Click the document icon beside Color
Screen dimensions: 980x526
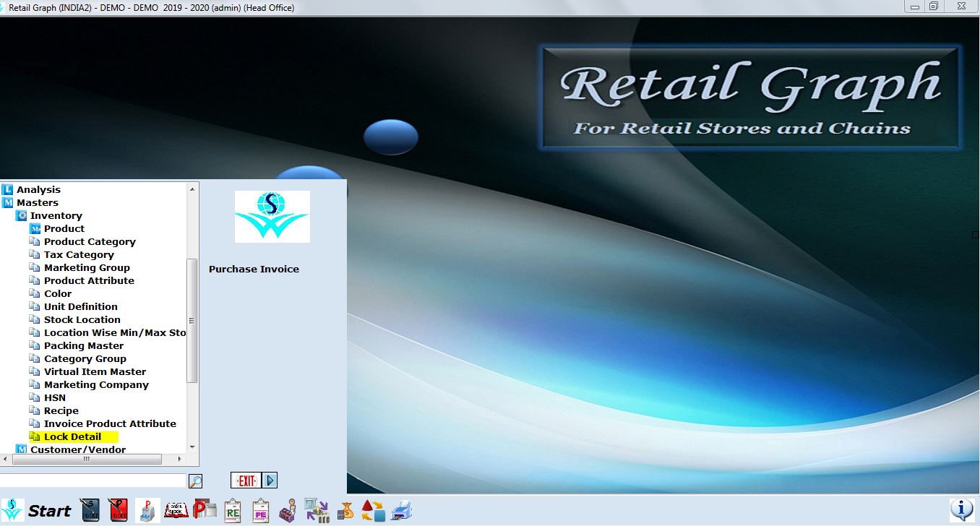coord(35,293)
